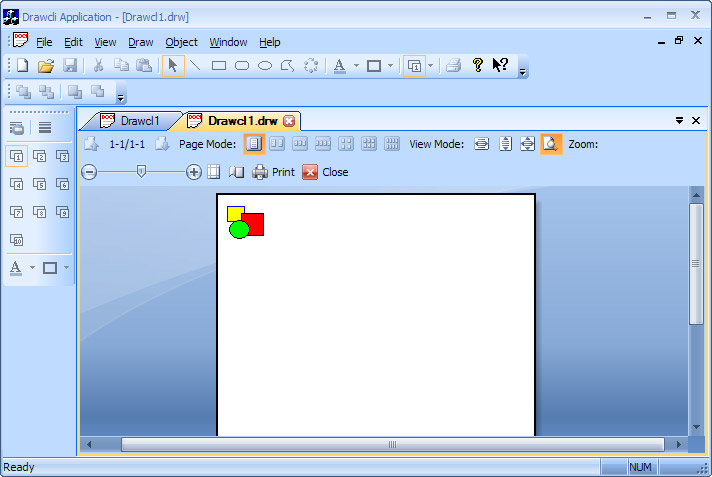712x477 pixels.
Task: Select the Line drawing tool
Action: (x=195, y=65)
